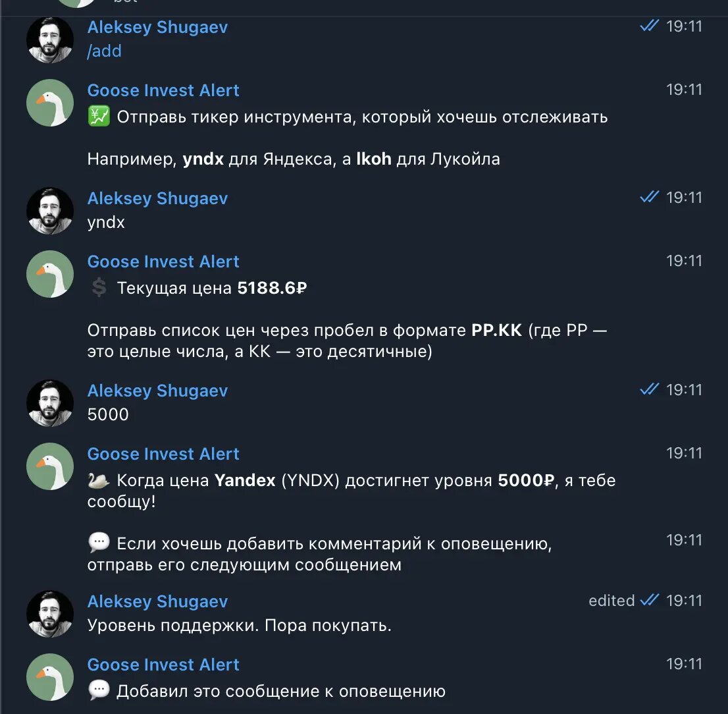Click the goose avatar beside the price message
Image resolution: width=728 pixels, height=714 pixels.
click(x=49, y=274)
